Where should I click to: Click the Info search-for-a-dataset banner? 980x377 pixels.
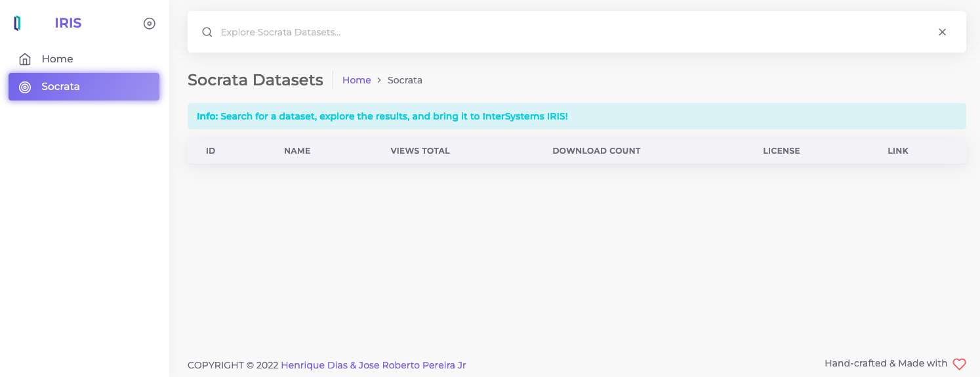click(577, 116)
